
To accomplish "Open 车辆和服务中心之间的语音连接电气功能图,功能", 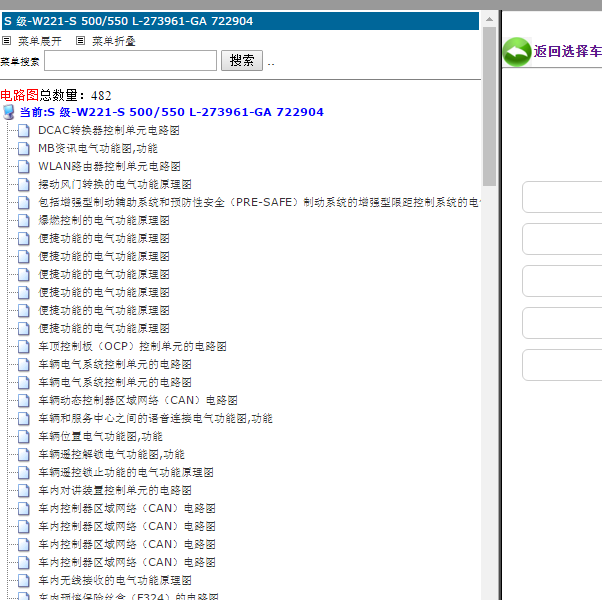I will coord(155,418).
